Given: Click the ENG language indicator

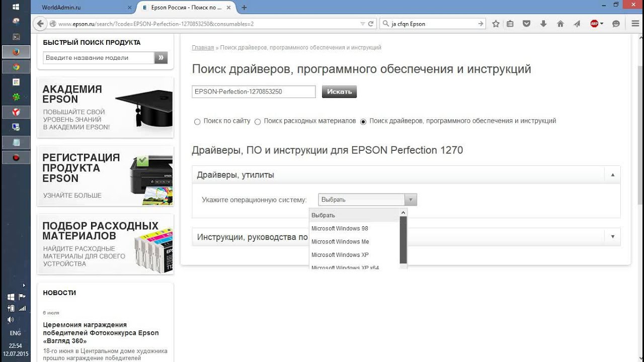Looking at the screenshot, I should (x=16, y=333).
